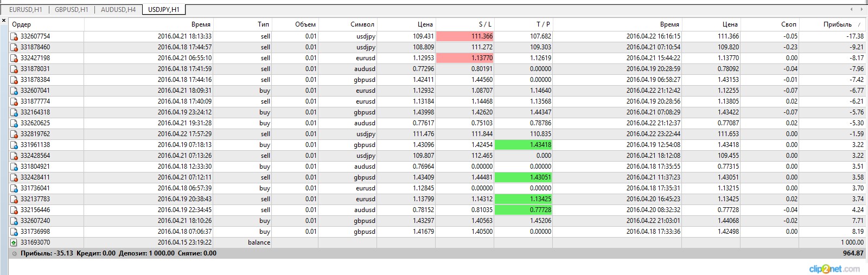Select the green highlighted 1.43051 T/P cell
The height and width of the screenshot is (275, 868).
[524, 177]
